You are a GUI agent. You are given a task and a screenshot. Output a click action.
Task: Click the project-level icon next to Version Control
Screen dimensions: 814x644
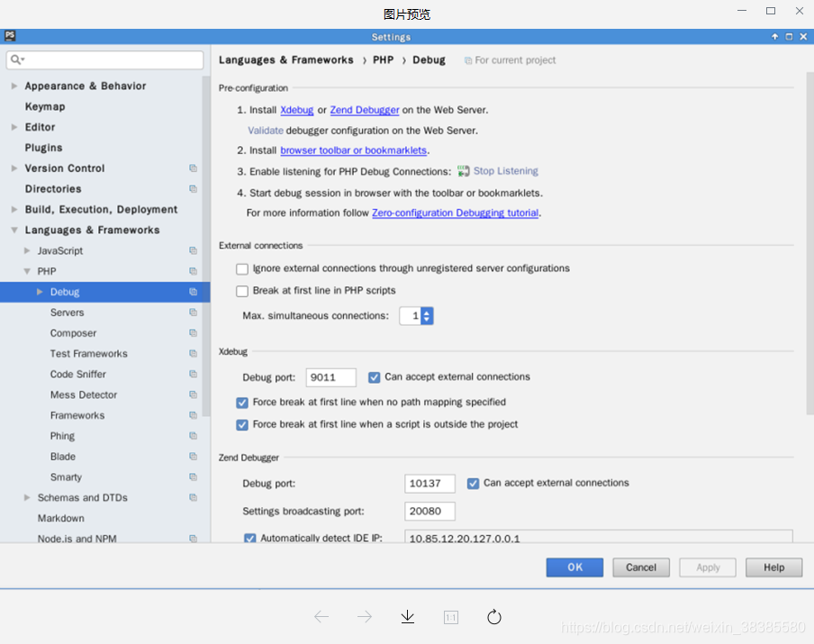[193, 168]
